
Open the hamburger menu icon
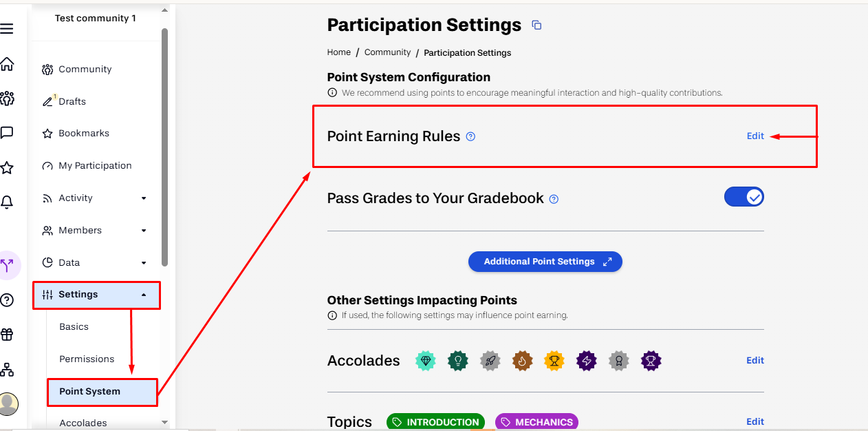click(7, 29)
